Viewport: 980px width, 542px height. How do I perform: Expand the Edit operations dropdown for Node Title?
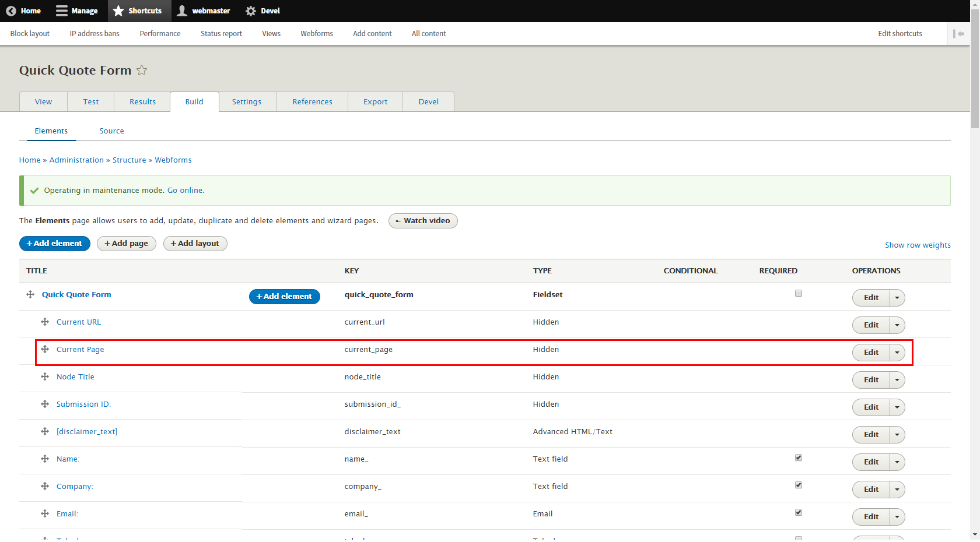tap(897, 379)
